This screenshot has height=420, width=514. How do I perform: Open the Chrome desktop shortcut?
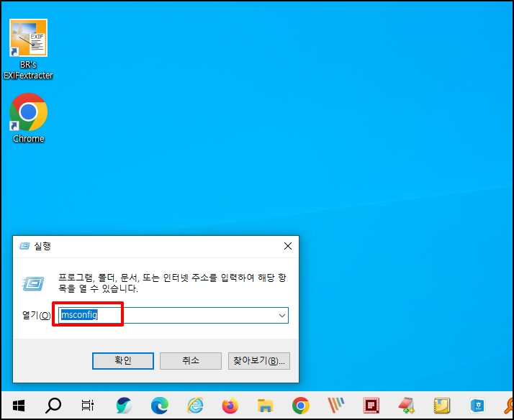(28, 118)
